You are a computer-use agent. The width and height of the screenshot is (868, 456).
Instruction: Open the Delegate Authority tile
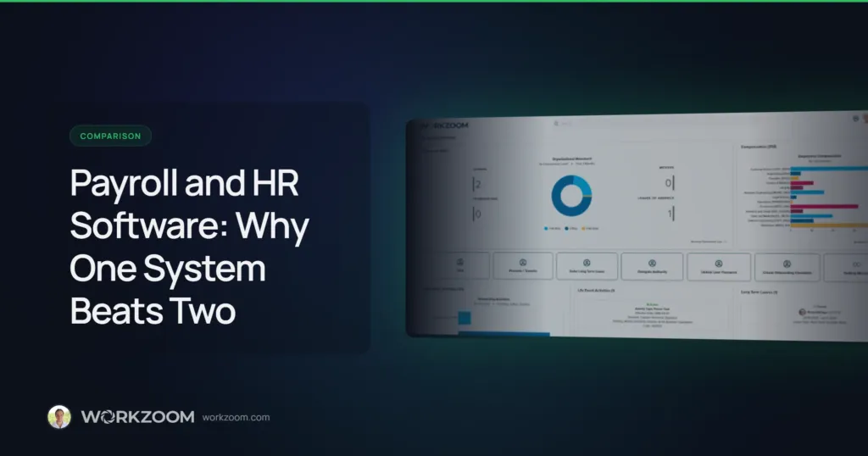coord(652,267)
